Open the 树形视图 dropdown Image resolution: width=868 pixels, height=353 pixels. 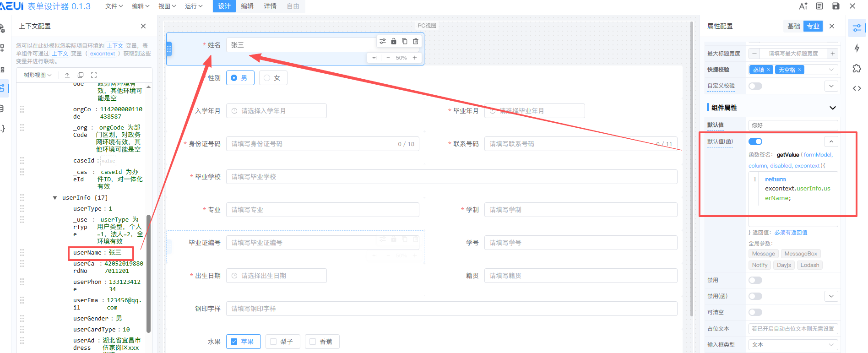coord(38,75)
